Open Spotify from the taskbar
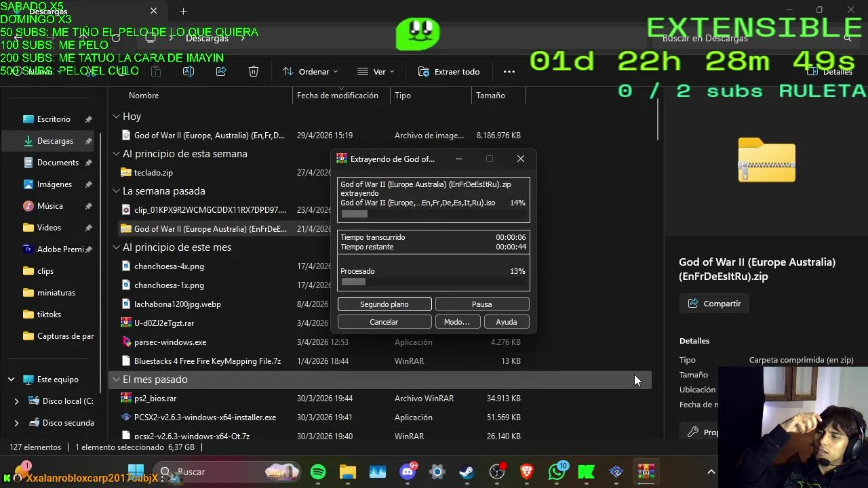Viewport: 868px width, 488px height. pyautogui.click(x=318, y=472)
